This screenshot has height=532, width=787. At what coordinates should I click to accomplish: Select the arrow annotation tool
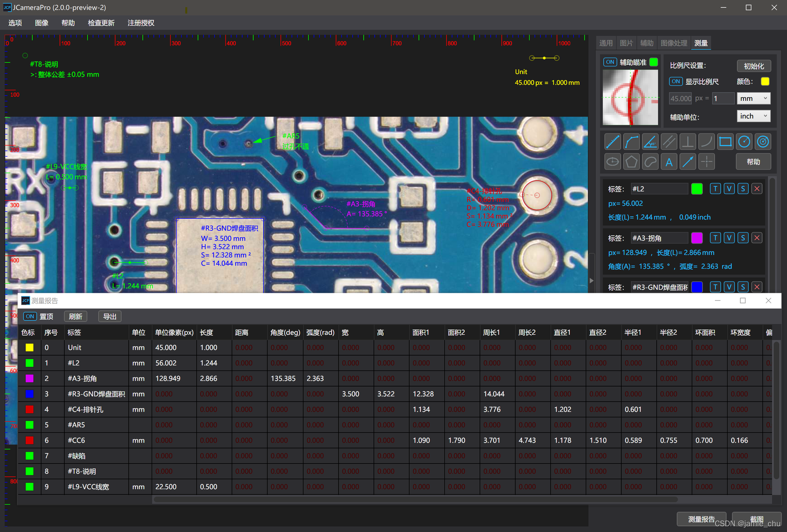[x=688, y=162]
